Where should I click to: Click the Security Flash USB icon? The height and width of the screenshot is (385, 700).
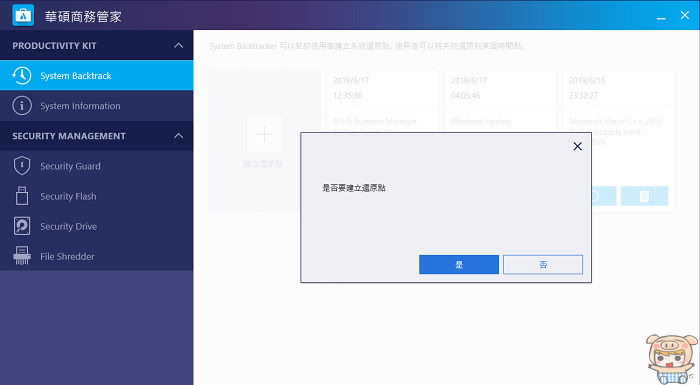[x=22, y=196]
